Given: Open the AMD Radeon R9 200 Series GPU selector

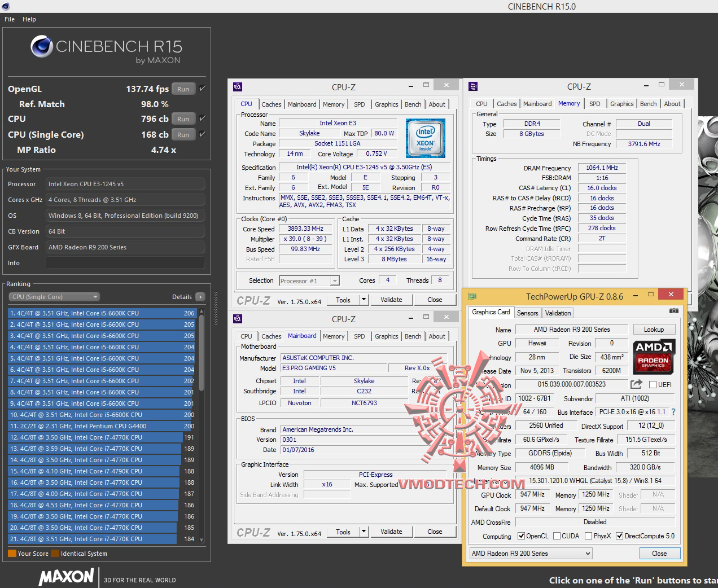Looking at the screenshot, I should [x=531, y=554].
